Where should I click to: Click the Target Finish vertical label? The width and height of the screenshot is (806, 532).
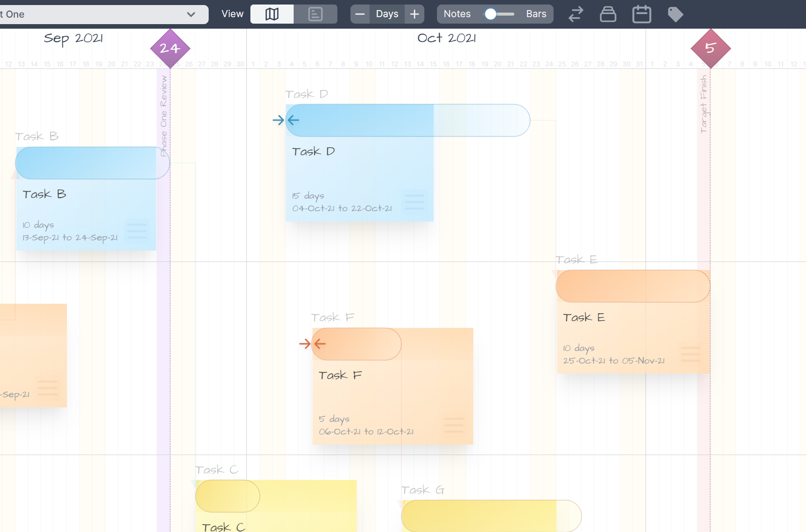tap(703, 104)
